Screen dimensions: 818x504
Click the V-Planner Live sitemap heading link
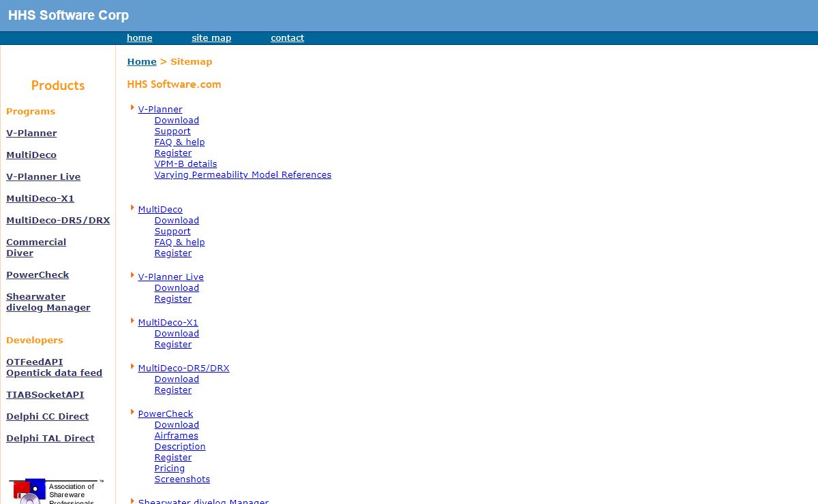tap(171, 277)
